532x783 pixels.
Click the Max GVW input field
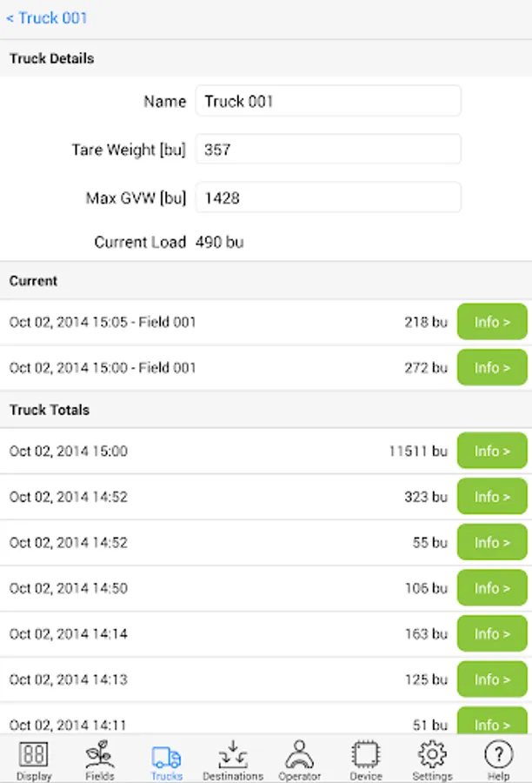click(x=328, y=197)
